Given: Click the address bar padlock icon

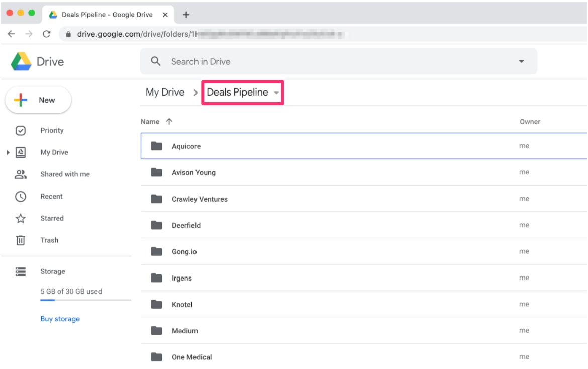Looking at the screenshot, I should [x=68, y=34].
